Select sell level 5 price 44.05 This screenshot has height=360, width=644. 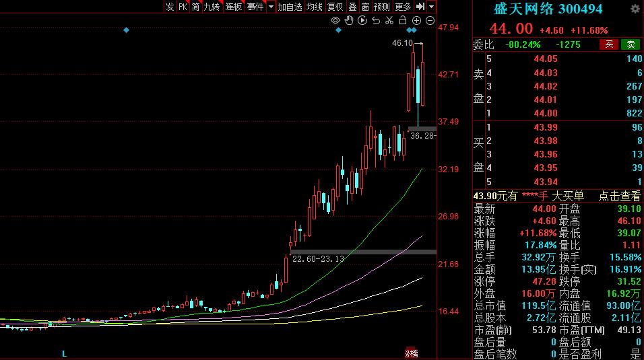coord(546,59)
